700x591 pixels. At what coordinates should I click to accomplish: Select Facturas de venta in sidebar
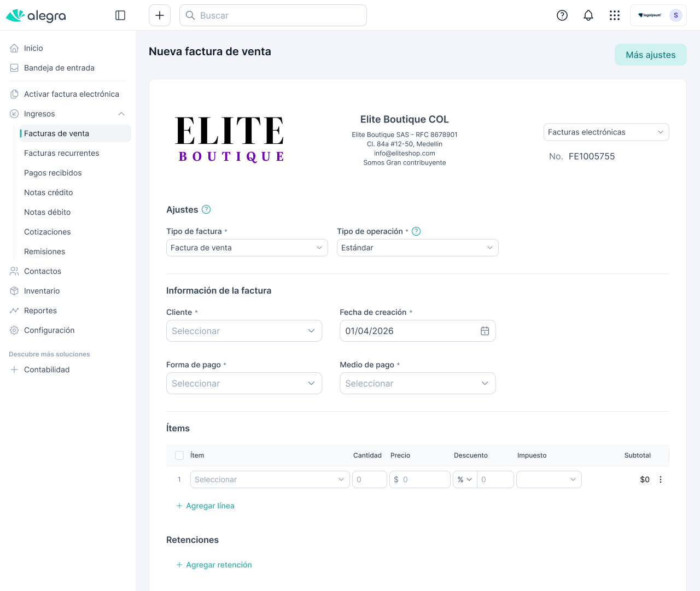pos(75,133)
